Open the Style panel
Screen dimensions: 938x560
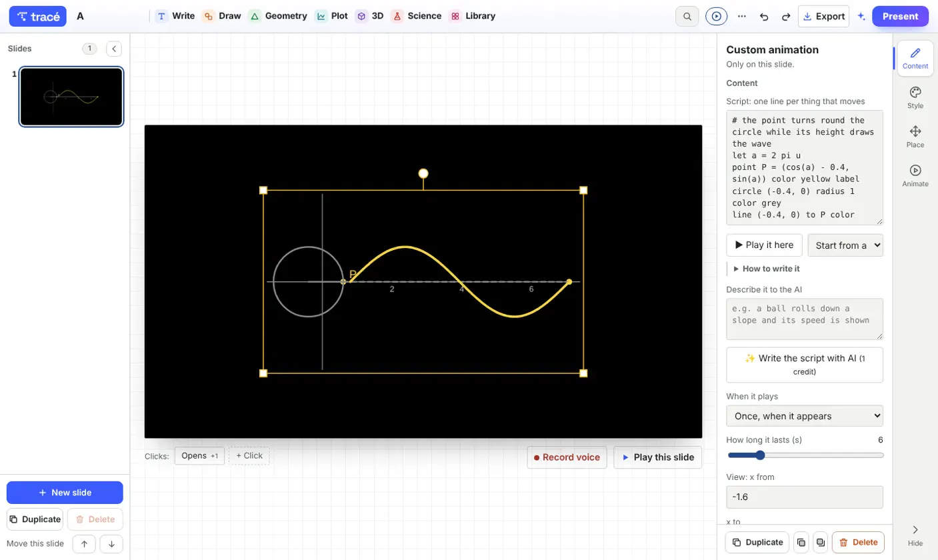coord(915,97)
